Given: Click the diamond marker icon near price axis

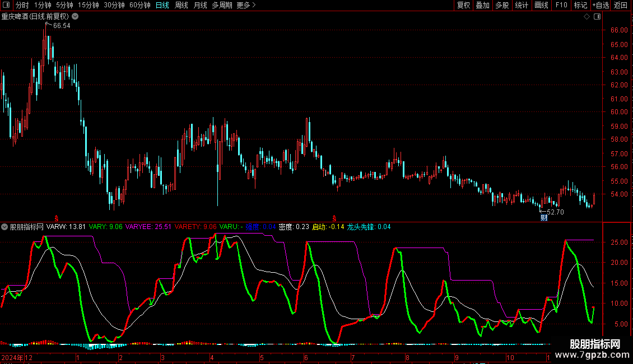Looking at the screenshot, I should (586, 16).
